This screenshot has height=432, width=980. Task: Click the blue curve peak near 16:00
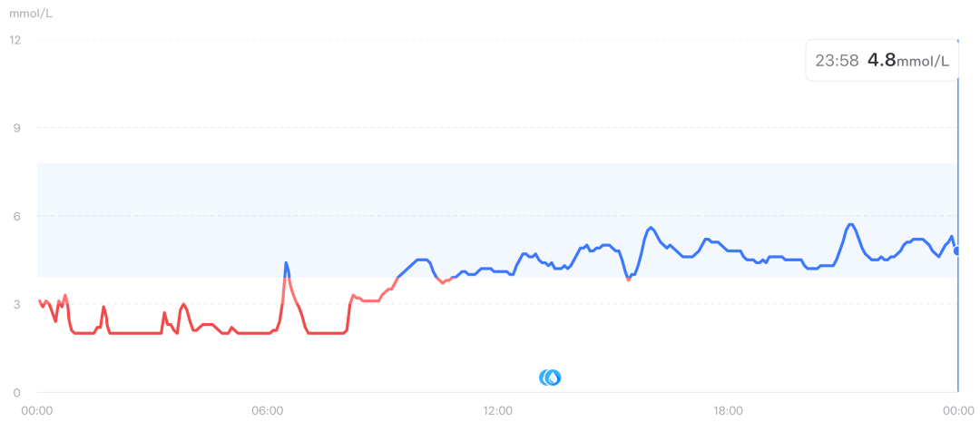click(x=651, y=227)
